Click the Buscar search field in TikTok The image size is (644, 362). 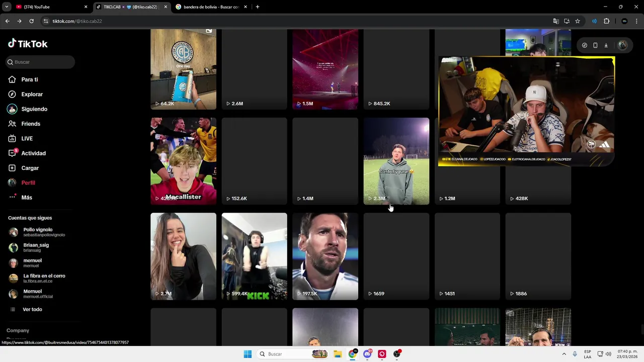coord(41,62)
